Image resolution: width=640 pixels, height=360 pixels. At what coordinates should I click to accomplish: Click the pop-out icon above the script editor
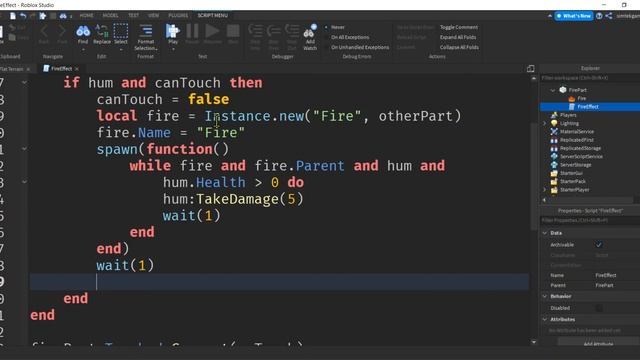coord(531,68)
